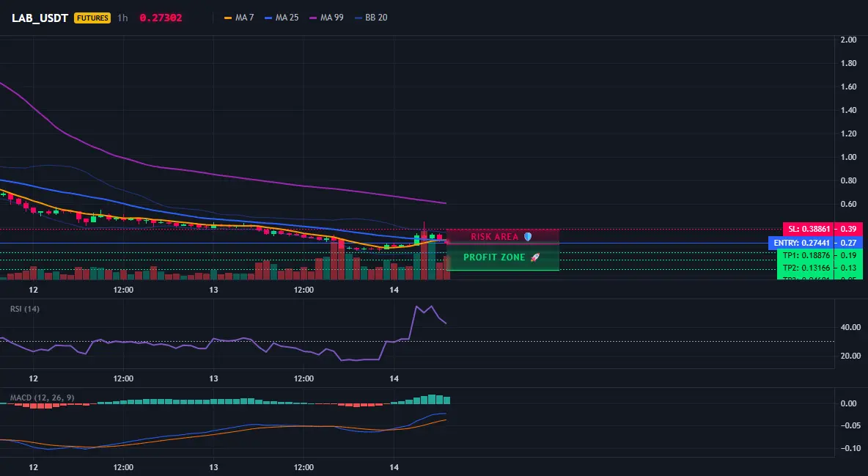Click the SL: 0.38861 price tag
The height and width of the screenshot is (476, 868).
pos(823,229)
